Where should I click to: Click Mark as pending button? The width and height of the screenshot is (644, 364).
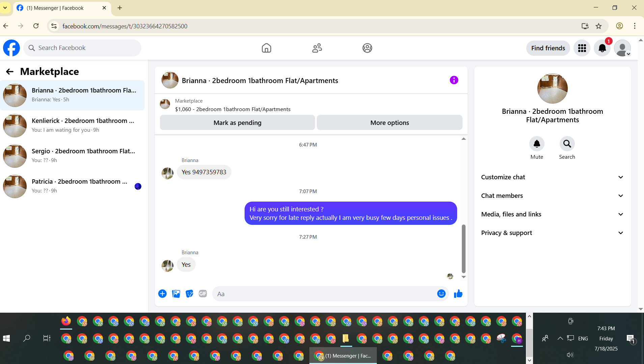(237, 123)
